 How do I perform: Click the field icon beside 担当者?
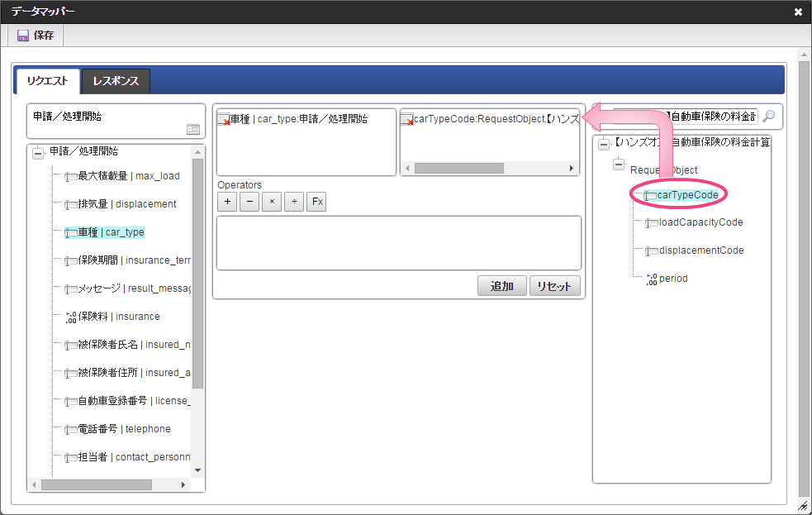(70, 457)
